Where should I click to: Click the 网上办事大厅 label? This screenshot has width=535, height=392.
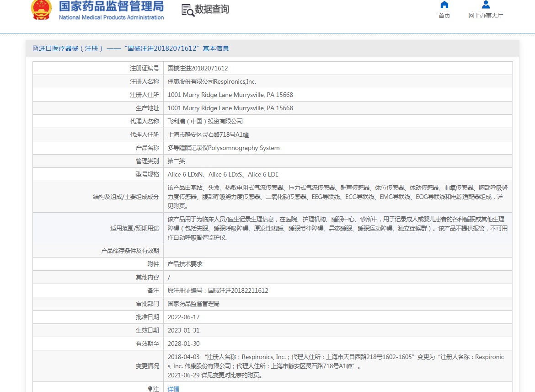[486, 16]
